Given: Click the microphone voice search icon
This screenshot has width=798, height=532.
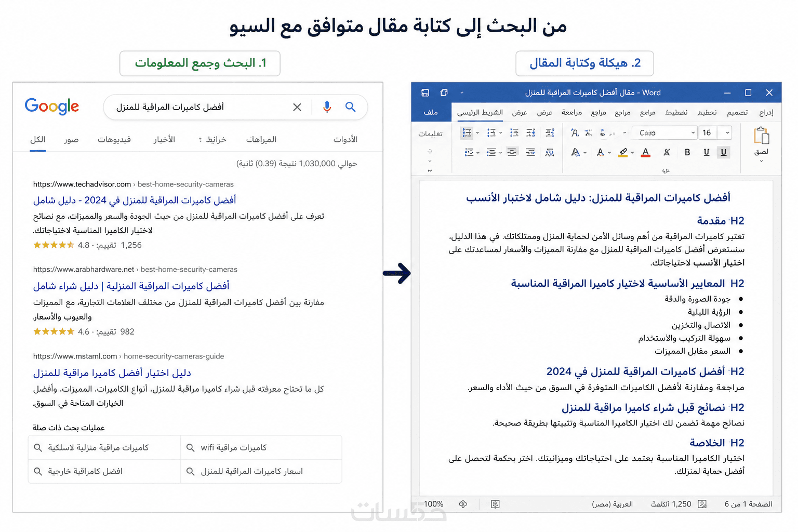Looking at the screenshot, I should [x=327, y=107].
